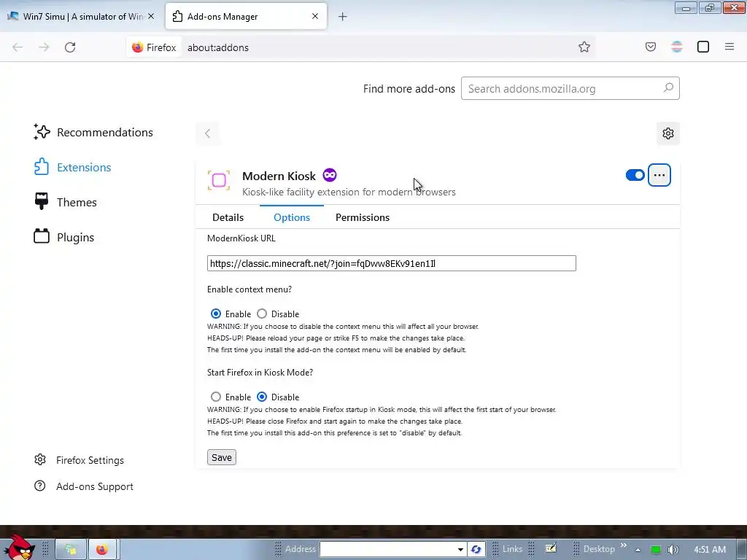Viewport: 747px width, 560px height.
Task: Open the taskbar Address dropdown arrow
Action: pyautogui.click(x=460, y=550)
